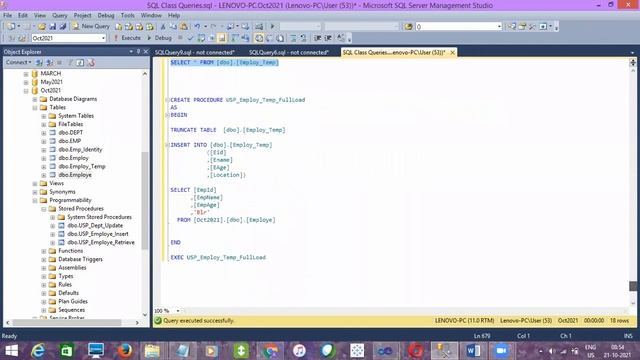Open the Connect dropdown in Object Explorer
Screen dimensions: 640x360
(18, 62)
